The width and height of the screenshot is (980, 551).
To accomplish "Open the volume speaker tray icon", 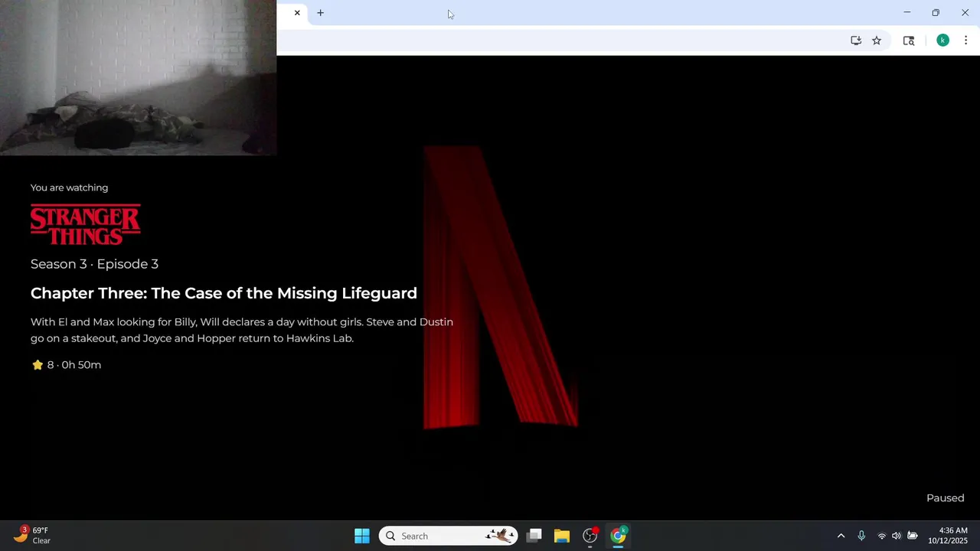I will (x=897, y=536).
